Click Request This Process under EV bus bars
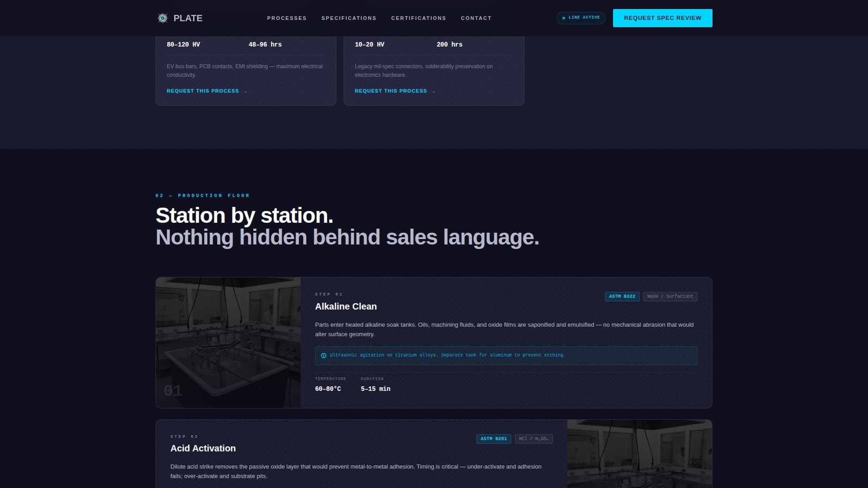Image resolution: width=868 pixels, height=488 pixels. 203,91
